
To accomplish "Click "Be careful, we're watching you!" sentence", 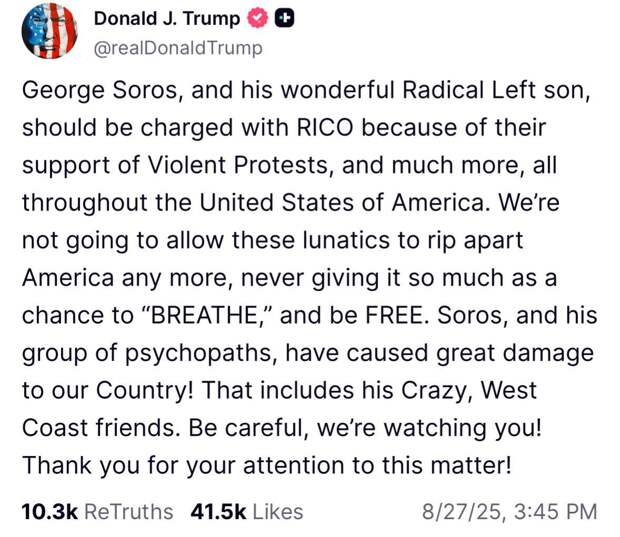I will point(365,428).
